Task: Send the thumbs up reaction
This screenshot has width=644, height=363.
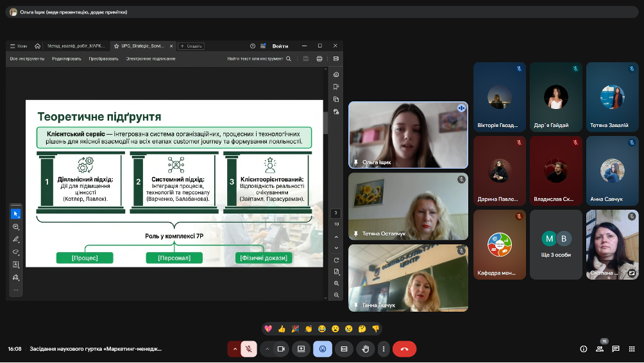Action: 282,328
